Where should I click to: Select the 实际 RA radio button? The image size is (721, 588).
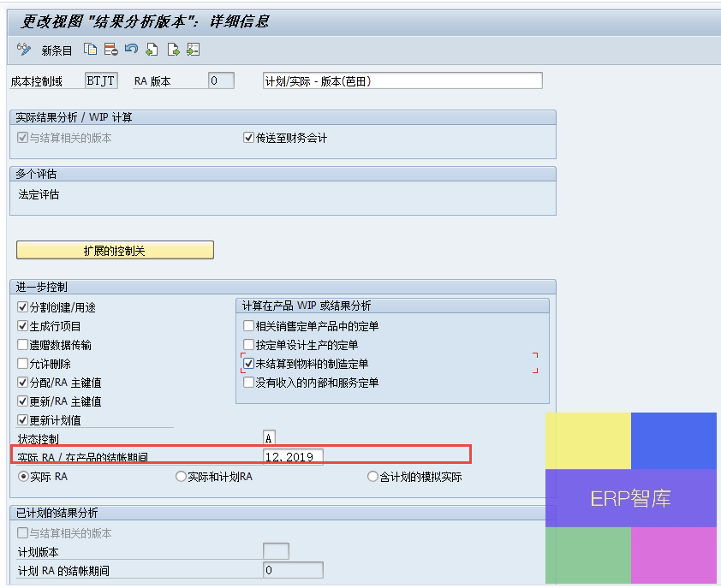(23, 477)
